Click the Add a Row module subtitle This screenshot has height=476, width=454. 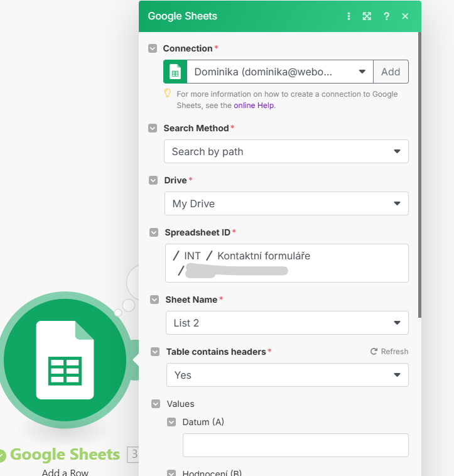point(65,472)
